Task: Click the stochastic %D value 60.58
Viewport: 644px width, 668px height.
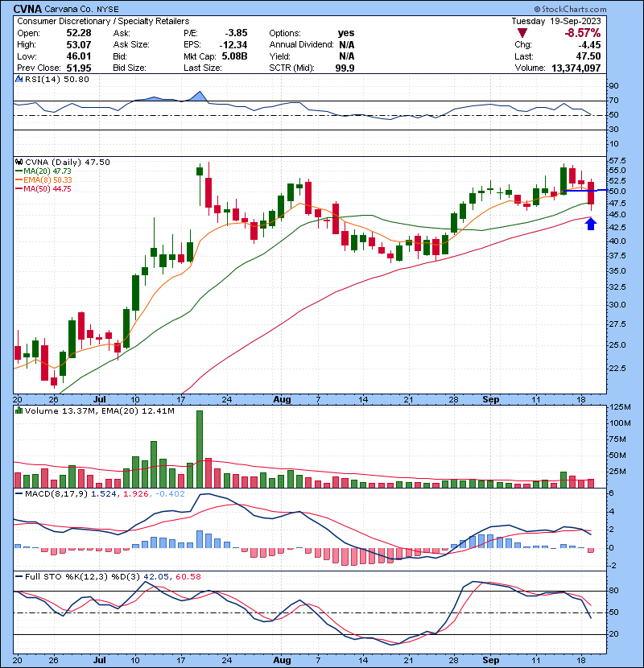Action: tap(188, 576)
